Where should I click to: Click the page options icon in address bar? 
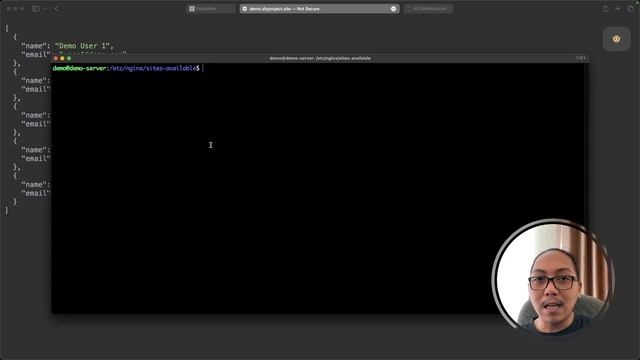point(393,9)
